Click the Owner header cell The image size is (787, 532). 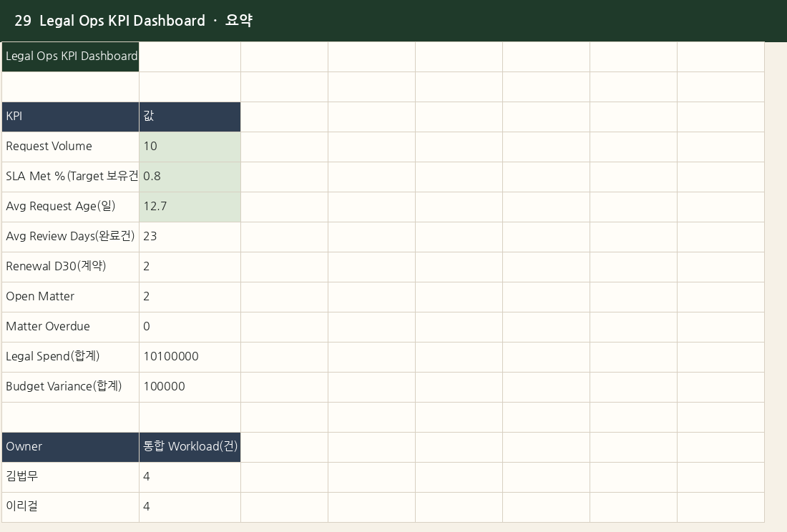tap(70, 447)
